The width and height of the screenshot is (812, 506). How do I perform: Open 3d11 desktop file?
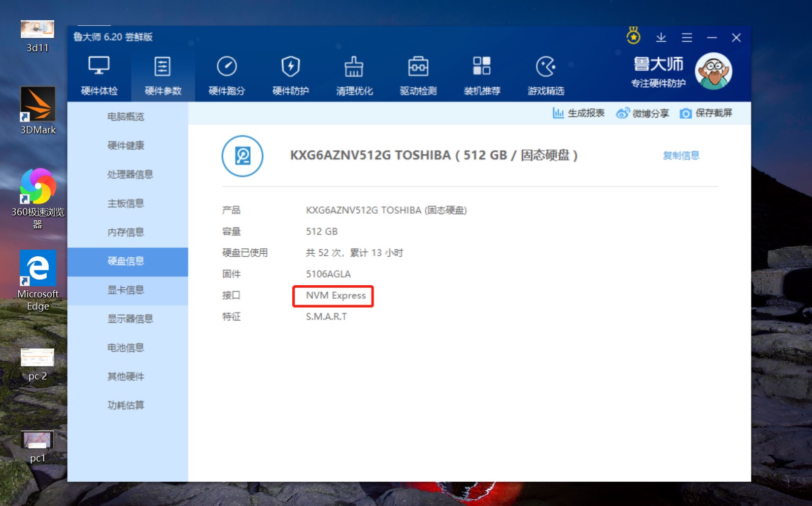click(38, 37)
